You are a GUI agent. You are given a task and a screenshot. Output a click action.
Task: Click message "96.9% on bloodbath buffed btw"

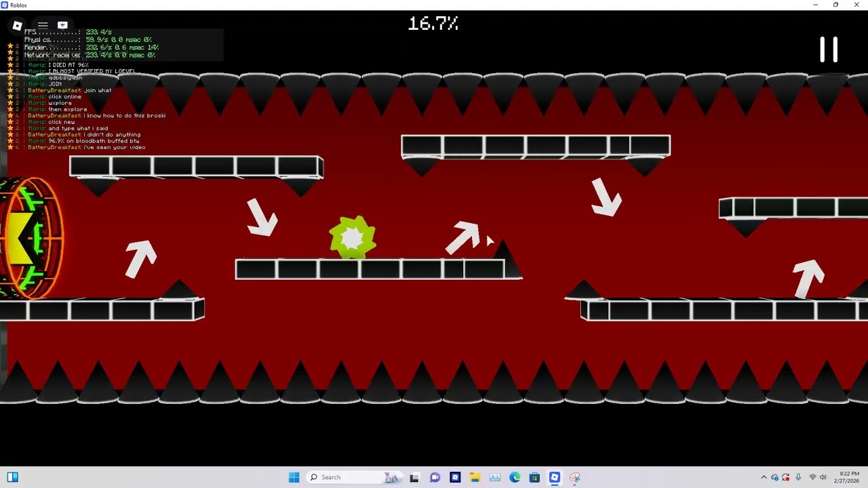[x=94, y=141]
